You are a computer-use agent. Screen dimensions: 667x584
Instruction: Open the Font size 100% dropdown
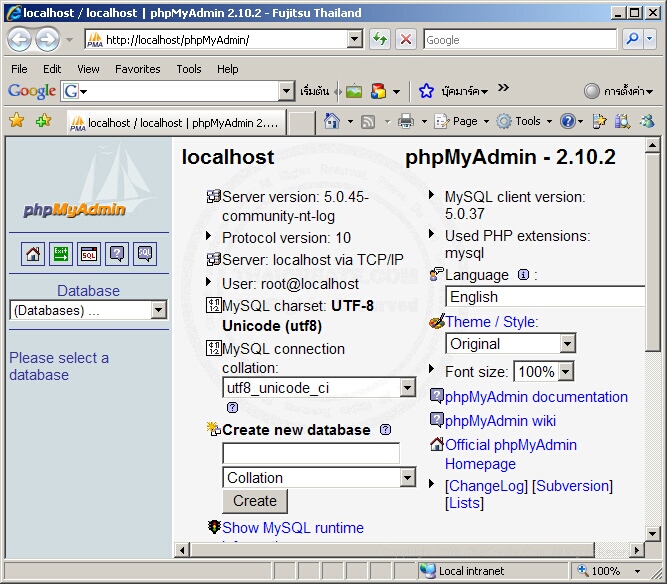[x=544, y=372]
